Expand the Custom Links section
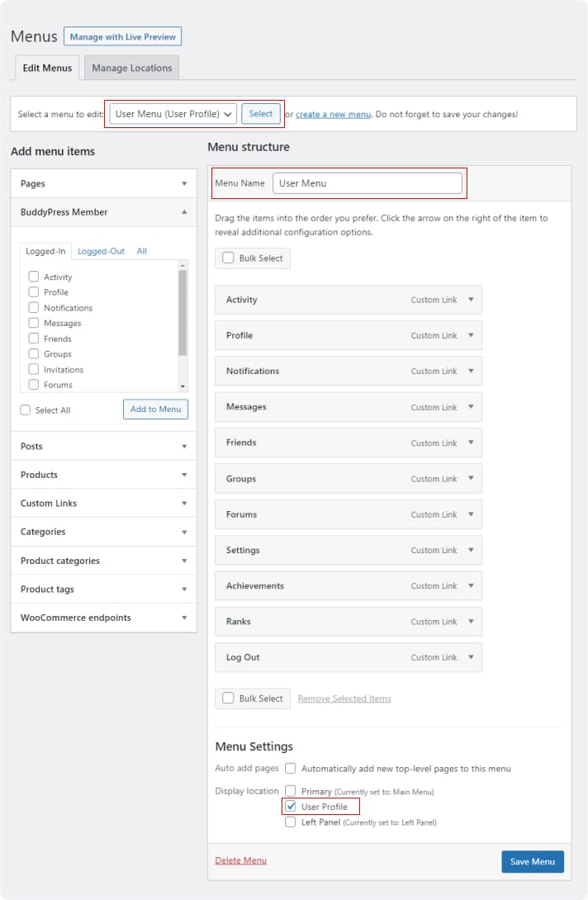 (x=184, y=503)
